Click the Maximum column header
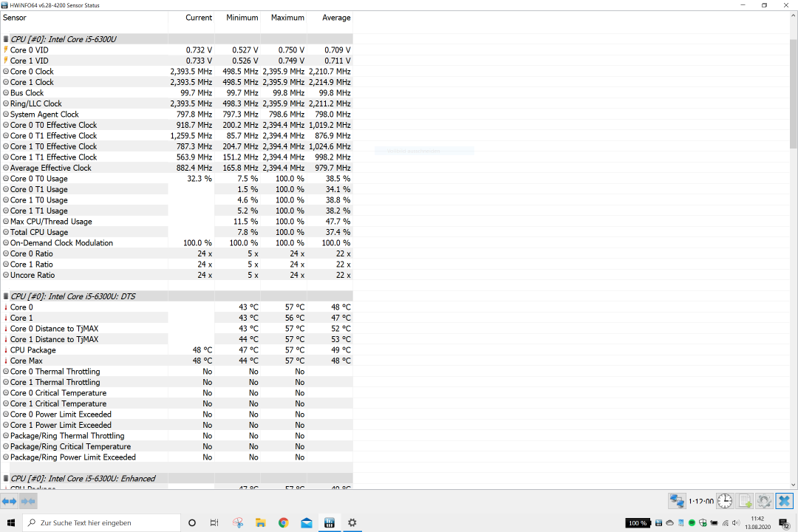Screen dimensions: 798x532 coord(287,18)
